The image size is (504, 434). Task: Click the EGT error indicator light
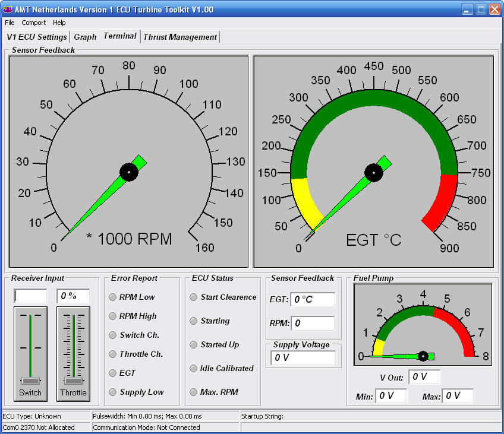click(112, 373)
